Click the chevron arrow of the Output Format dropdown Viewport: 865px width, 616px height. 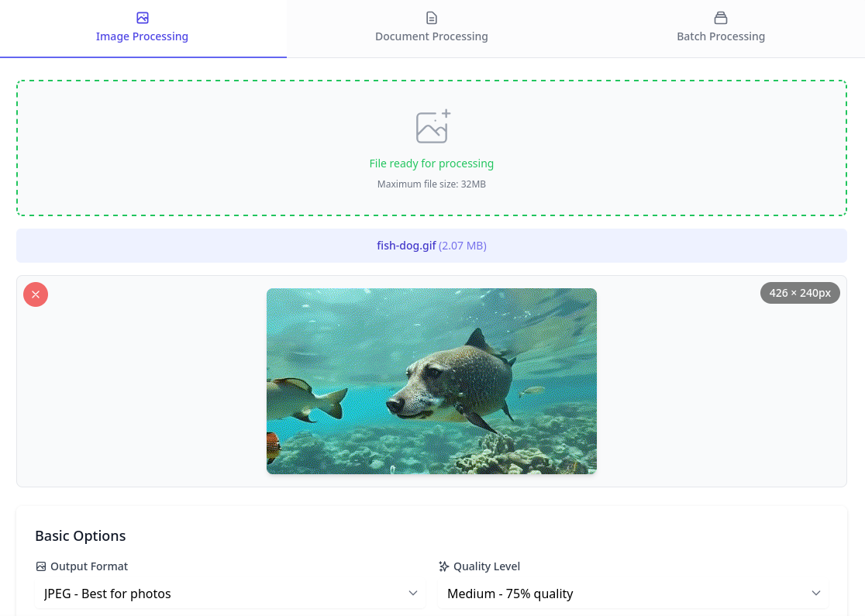tap(412, 594)
